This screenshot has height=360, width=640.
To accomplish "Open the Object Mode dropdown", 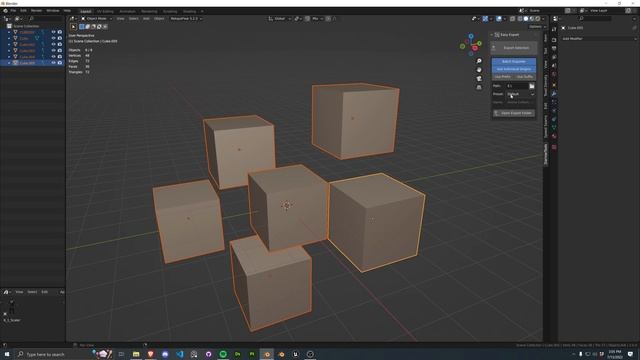I will tap(97, 18).
